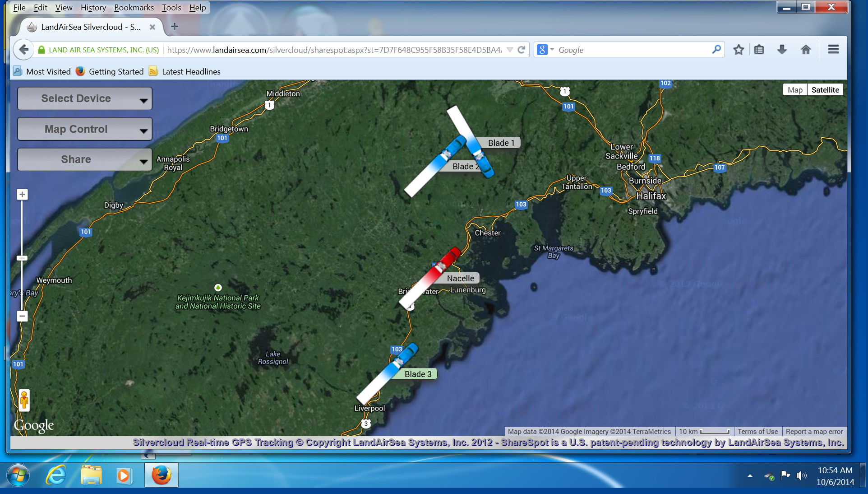This screenshot has height=494, width=868.
Task: Click the taskbar clock 10:54 AM
Action: (x=835, y=471)
